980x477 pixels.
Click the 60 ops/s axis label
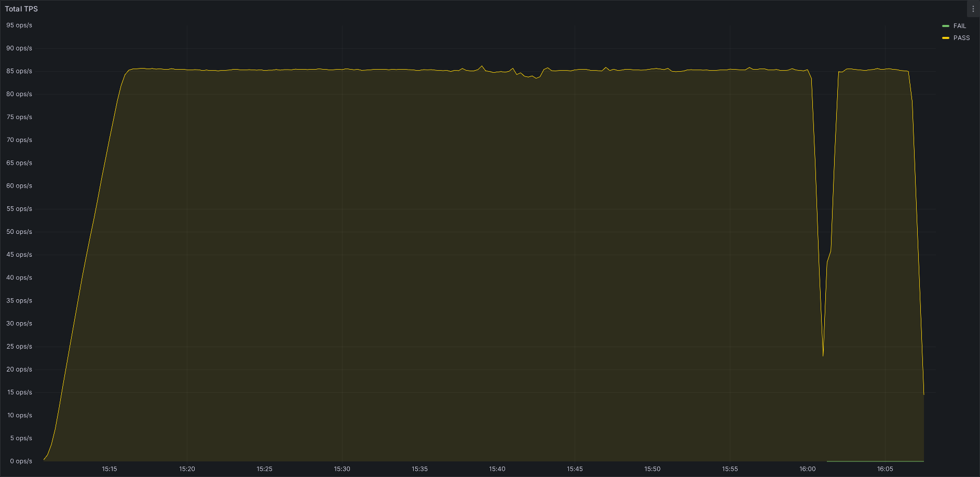point(19,186)
